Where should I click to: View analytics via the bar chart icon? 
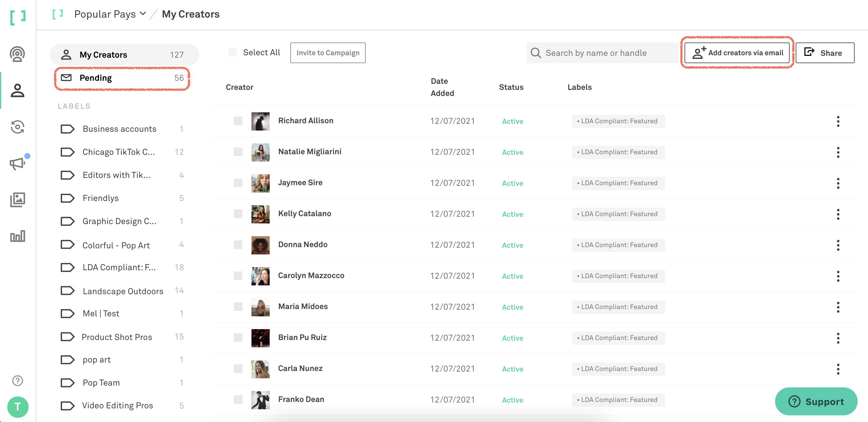pos(17,236)
